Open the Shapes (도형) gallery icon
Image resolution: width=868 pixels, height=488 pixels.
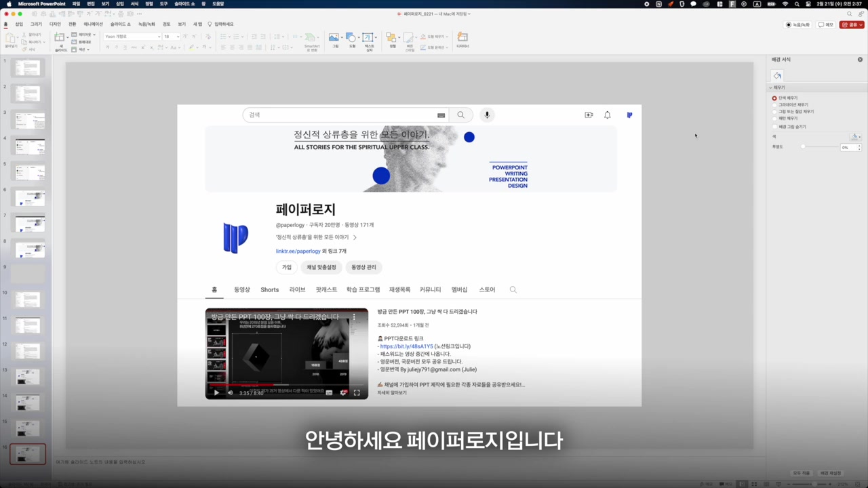(351, 38)
